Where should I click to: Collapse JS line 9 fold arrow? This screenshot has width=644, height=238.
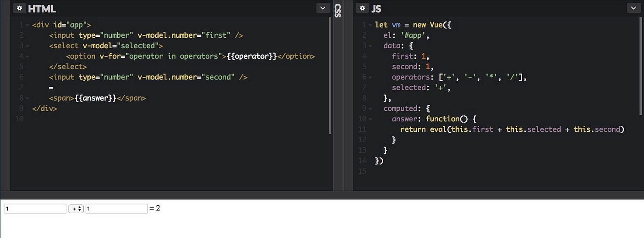click(x=371, y=109)
